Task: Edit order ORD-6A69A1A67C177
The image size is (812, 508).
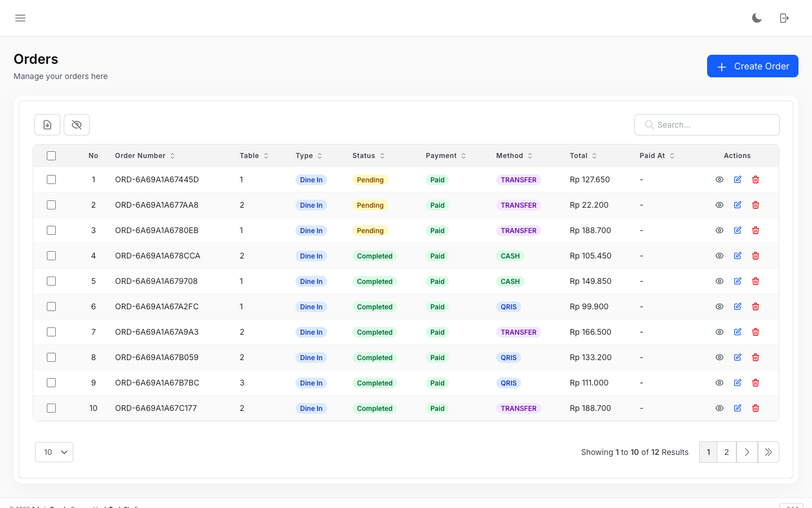Action: coord(738,408)
